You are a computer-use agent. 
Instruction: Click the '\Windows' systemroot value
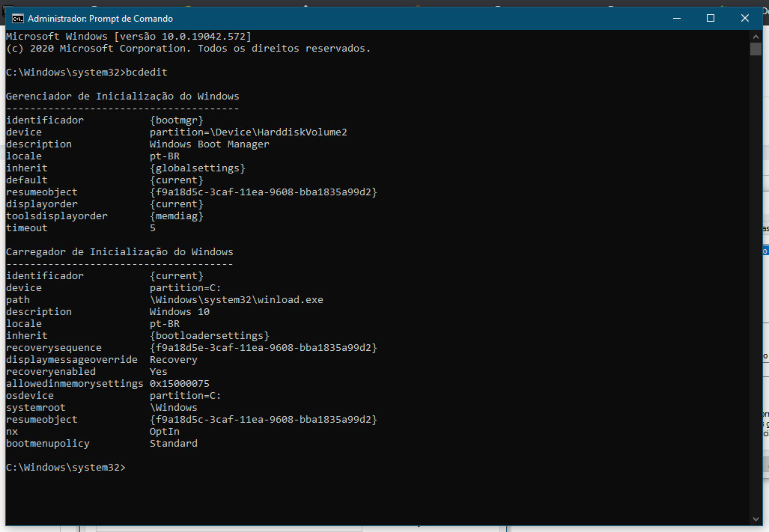[x=174, y=408]
